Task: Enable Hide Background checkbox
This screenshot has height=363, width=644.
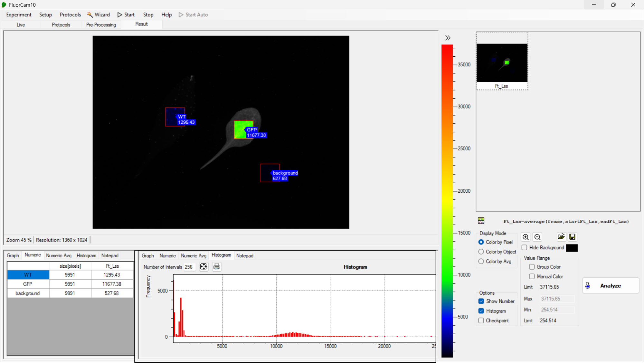Action: point(525,247)
